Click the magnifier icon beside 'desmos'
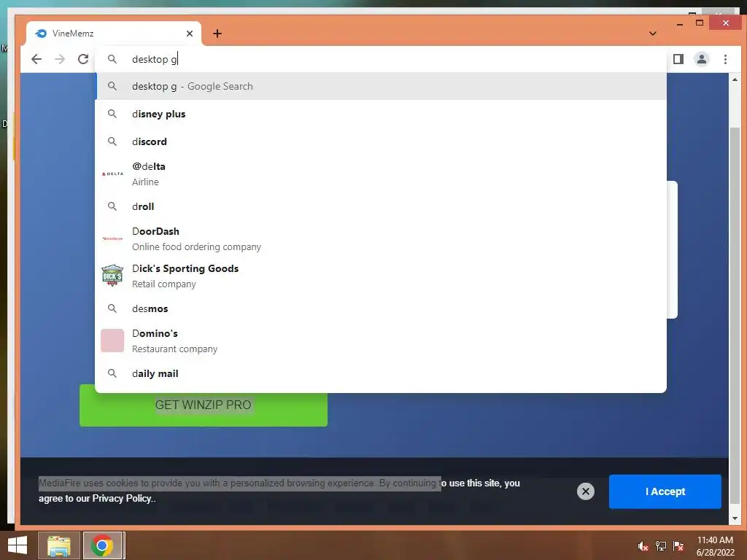Viewport: 747px width, 560px height. pos(112,308)
